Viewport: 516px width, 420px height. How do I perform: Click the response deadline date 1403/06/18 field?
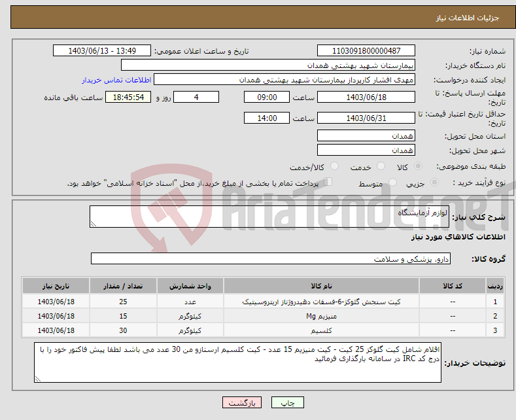point(366,97)
